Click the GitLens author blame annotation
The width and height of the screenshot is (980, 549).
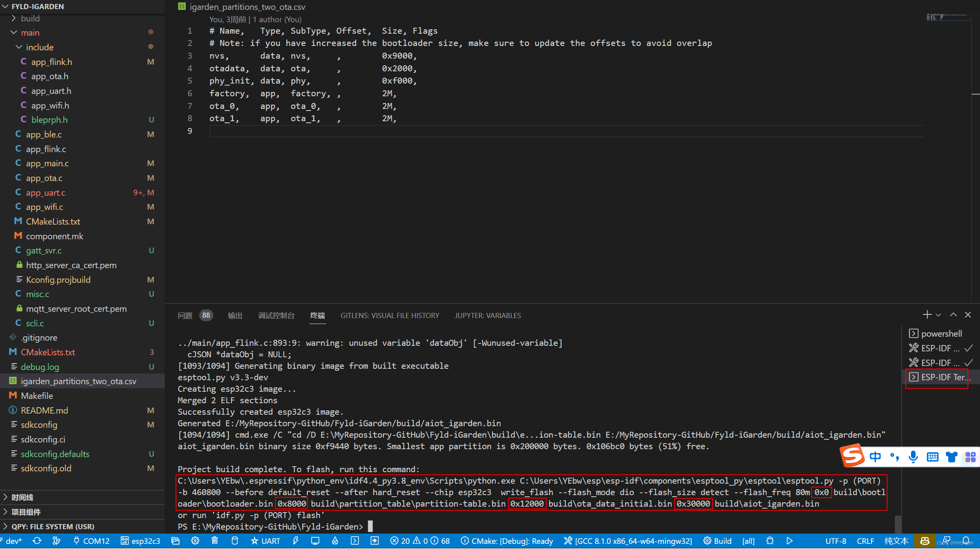pyautogui.click(x=255, y=19)
